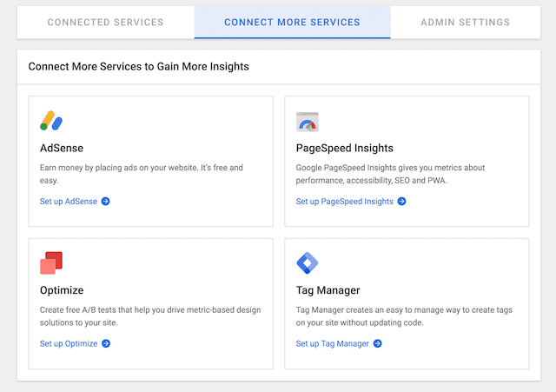The width and height of the screenshot is (556, 392).
Task: Click the arrow icon beside Set up Optimize
Action: point(106,343)
